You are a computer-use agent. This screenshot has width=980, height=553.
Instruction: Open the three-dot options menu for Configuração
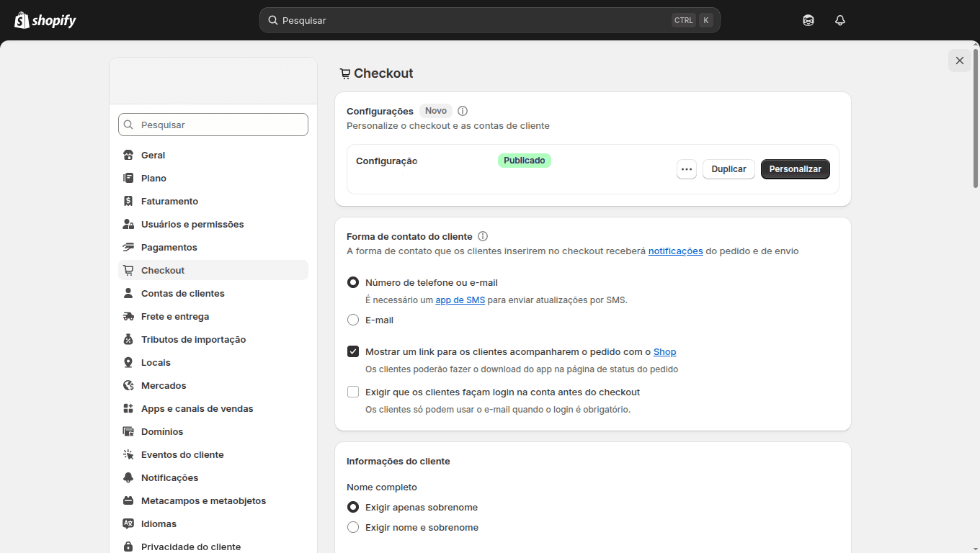point(686,168)
